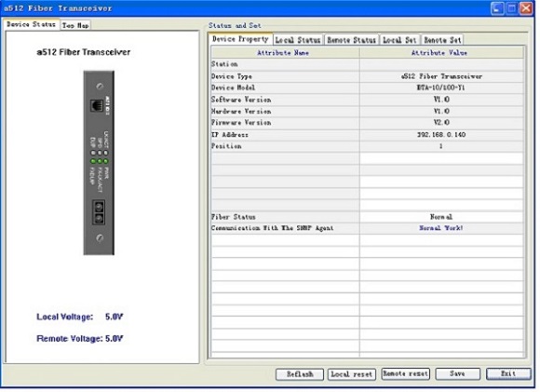Click the Attribute Value column header
This screenshot has height=392, width=540.
click(x=441, y=53)
